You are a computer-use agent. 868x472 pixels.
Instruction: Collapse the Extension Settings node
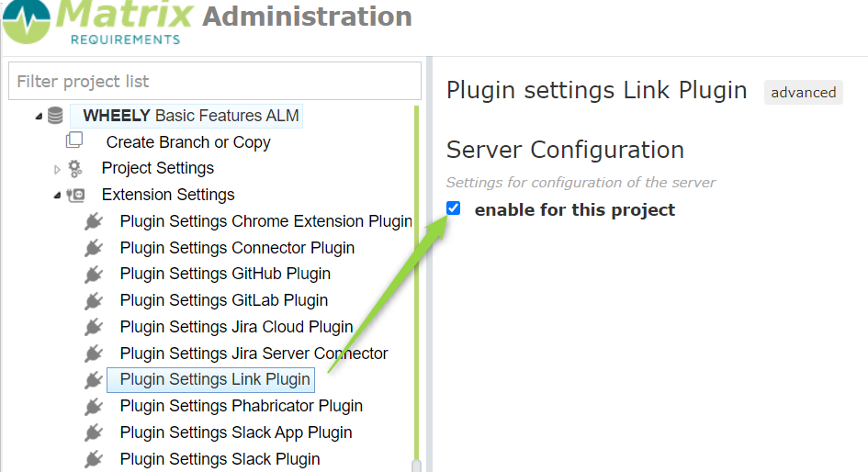57,196
